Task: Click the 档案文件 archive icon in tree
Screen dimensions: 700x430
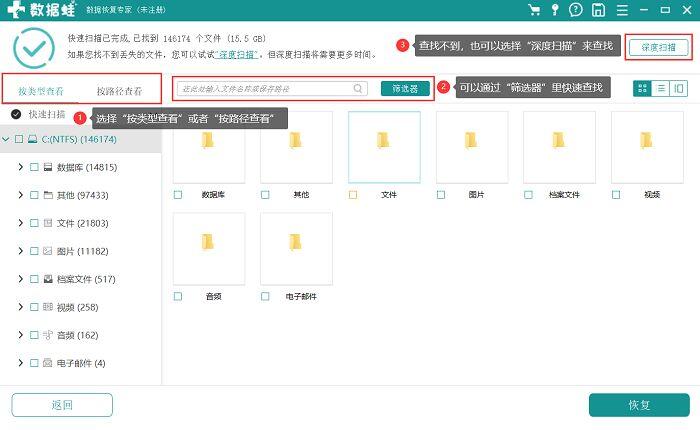Action: coord(48,279)
